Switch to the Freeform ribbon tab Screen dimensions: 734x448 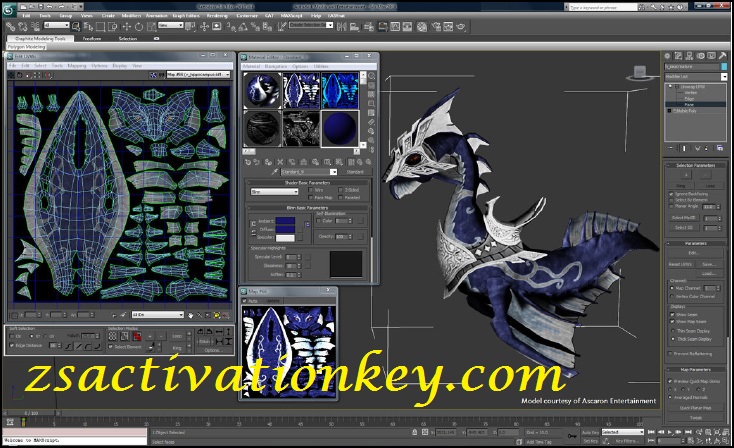92,39
